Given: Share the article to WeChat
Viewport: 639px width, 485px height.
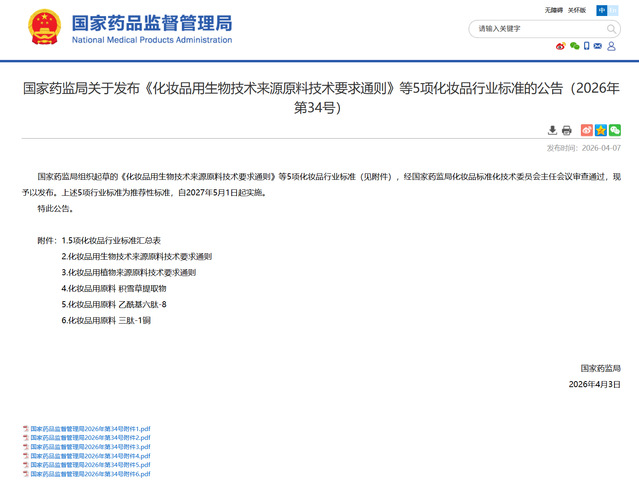Looking at the screenshot, I should coord(614,130).
